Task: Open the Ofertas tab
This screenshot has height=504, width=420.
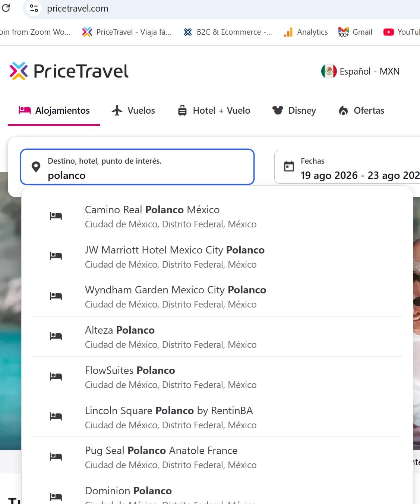Action: [x=361, y=110]
